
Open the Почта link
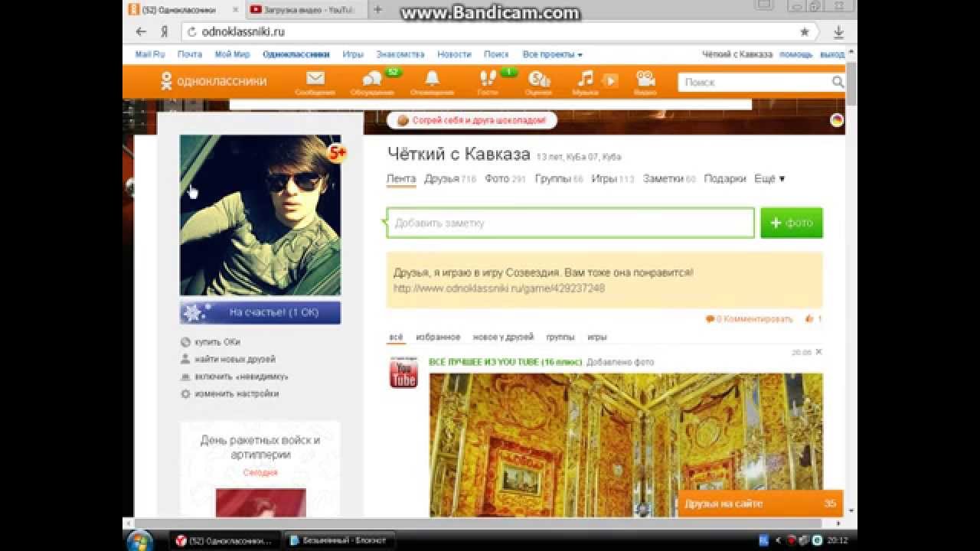pyautogui.click(x=190, y=54)
